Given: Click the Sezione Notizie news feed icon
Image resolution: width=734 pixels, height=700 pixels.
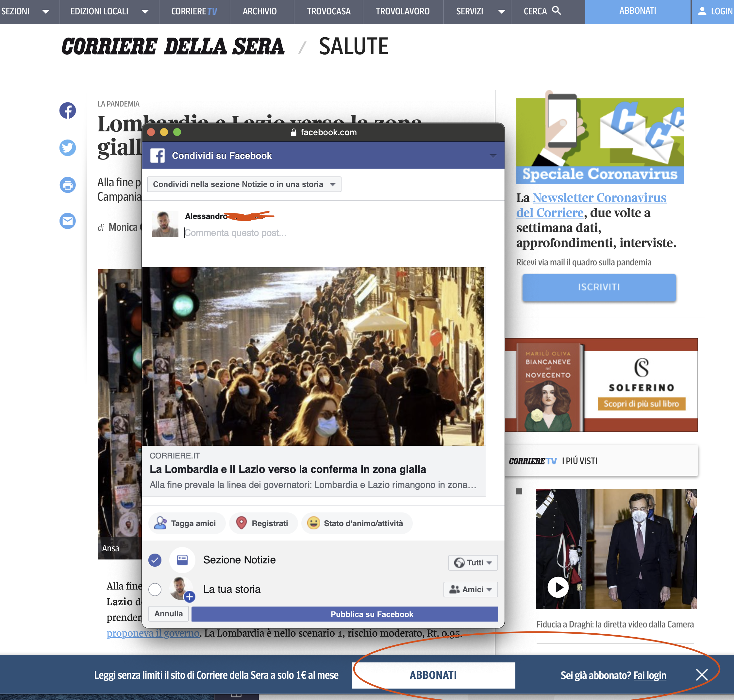Looking at the screenshot, I should [x=182, y=560].
